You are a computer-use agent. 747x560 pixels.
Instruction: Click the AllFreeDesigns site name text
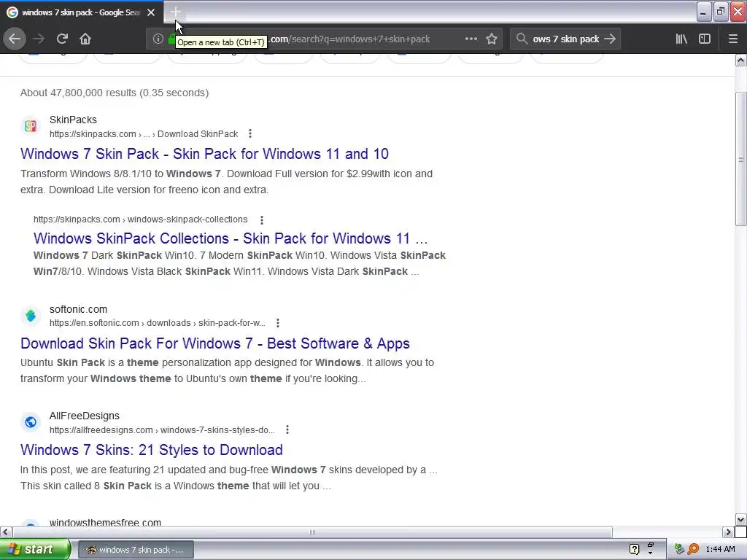(x=85, y=416)
